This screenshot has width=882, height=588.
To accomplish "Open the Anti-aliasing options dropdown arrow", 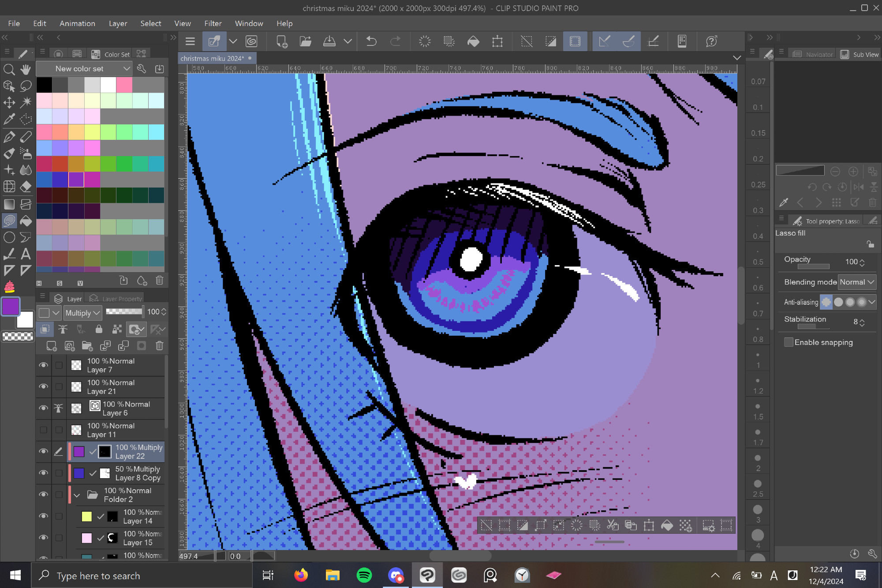I will (x=871, y=302).
